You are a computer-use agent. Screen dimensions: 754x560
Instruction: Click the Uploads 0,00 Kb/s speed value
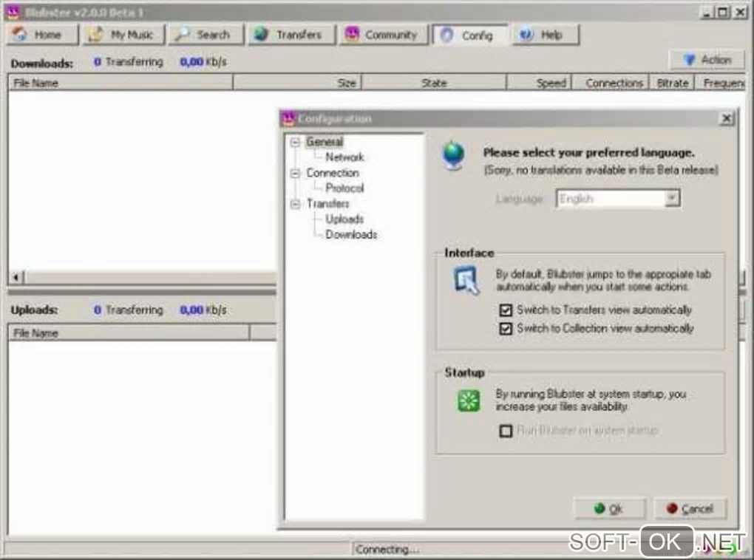coord(203,310)
